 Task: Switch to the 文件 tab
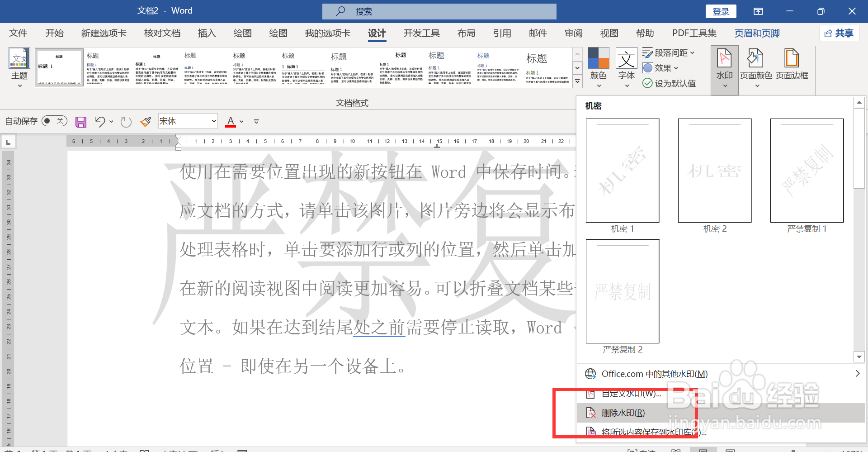[x=18, y=33]
